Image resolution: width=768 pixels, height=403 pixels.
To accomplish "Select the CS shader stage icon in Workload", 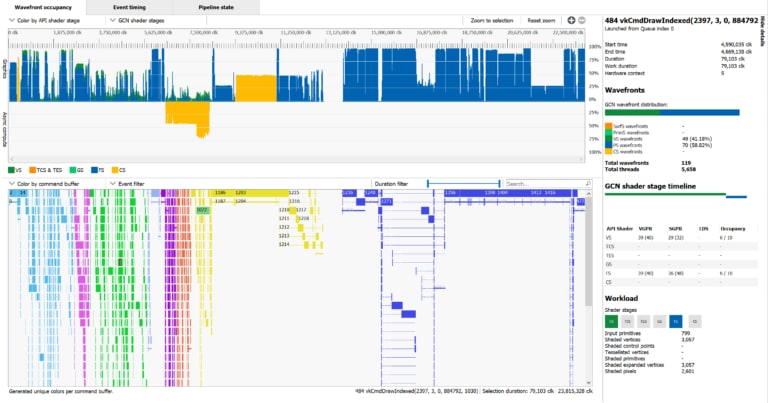I will tap(694, 320).
